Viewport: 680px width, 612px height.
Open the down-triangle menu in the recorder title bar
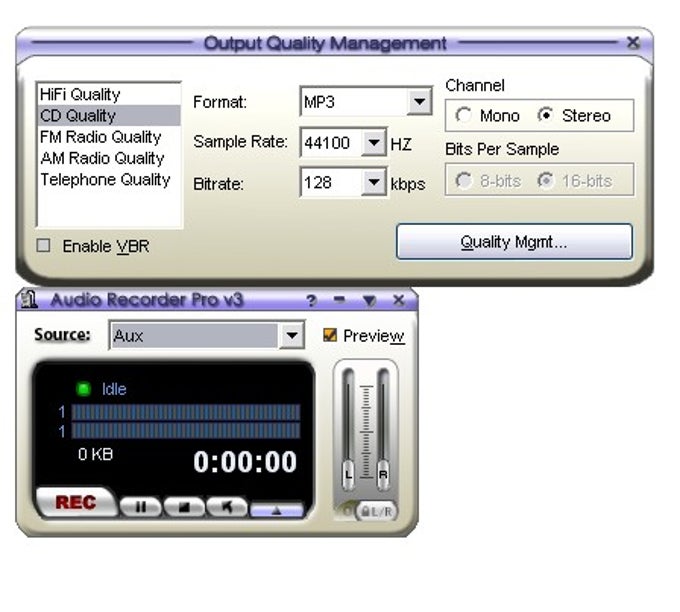pos(369,300)
